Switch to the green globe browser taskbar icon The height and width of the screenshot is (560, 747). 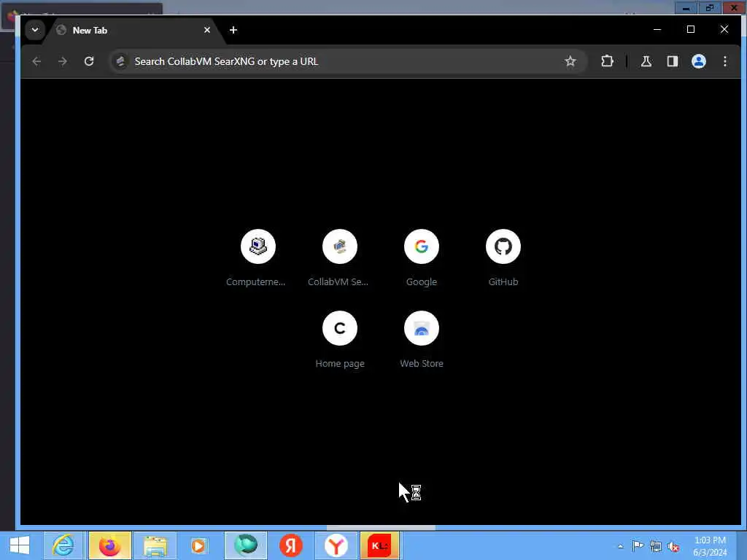point(245,545)
